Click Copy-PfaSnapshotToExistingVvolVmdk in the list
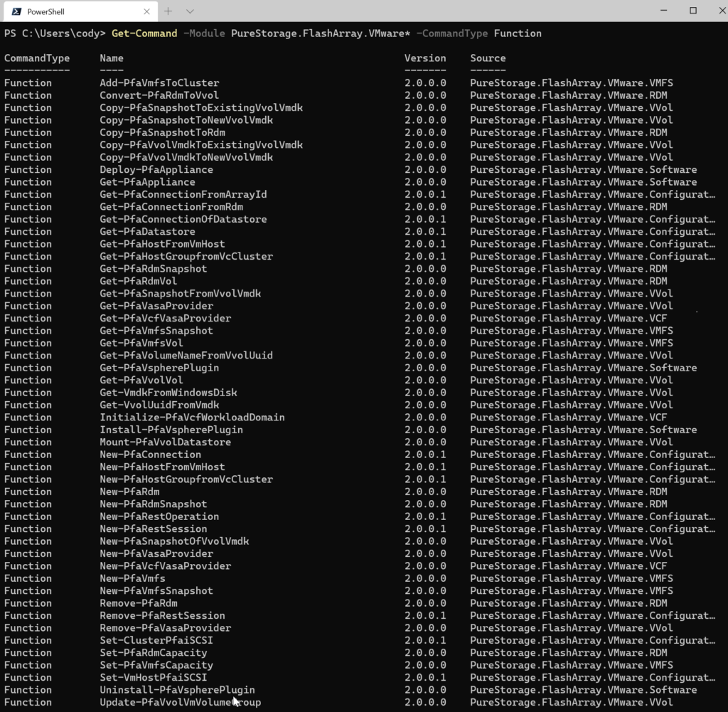Screen dimensions: 728x712 click(201, 107)
